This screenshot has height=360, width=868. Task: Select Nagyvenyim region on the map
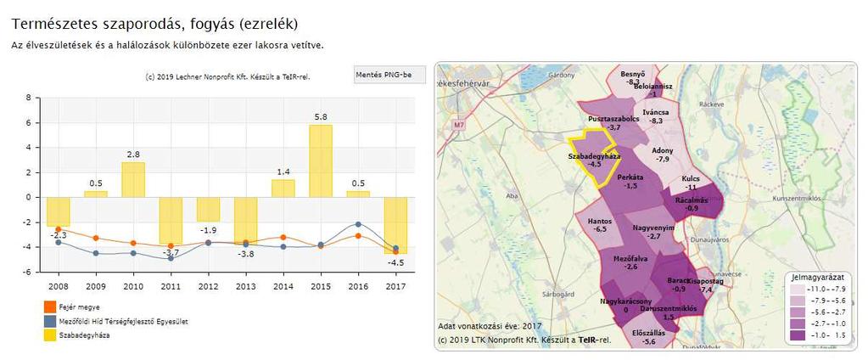653,230
